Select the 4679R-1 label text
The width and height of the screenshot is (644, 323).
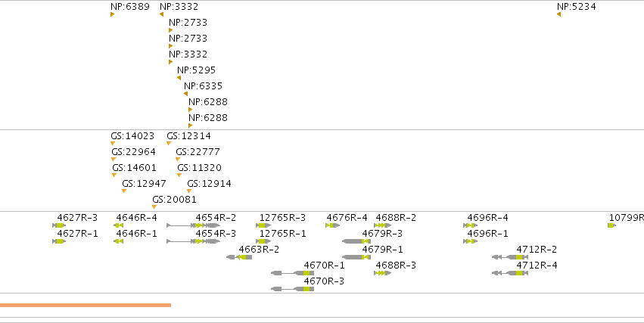382,249
